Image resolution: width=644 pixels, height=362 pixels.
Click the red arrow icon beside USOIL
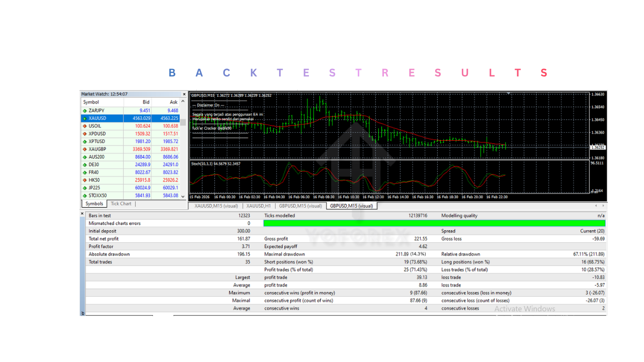click(x=85, y=126)
